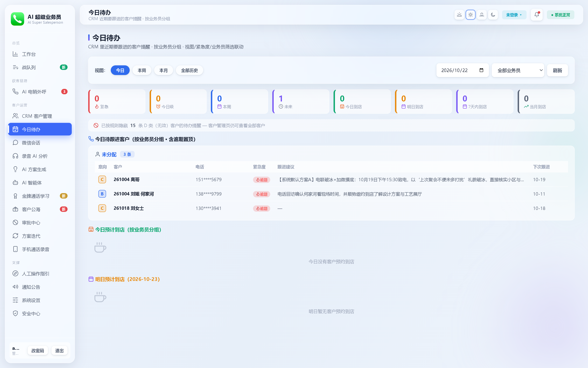Viewport: 588px width, 368px height.
Task: Open the notification bell
Action: (537, 15)
